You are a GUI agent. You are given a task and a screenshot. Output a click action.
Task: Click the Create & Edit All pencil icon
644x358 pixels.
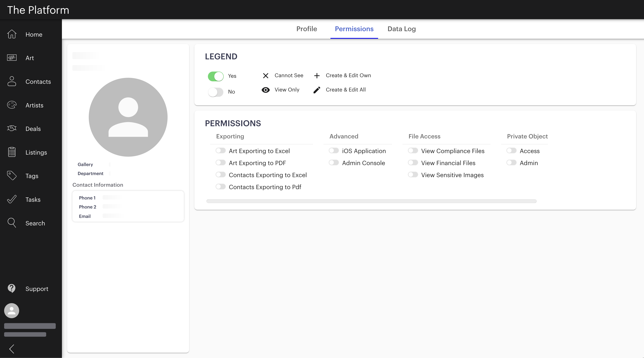317,90
